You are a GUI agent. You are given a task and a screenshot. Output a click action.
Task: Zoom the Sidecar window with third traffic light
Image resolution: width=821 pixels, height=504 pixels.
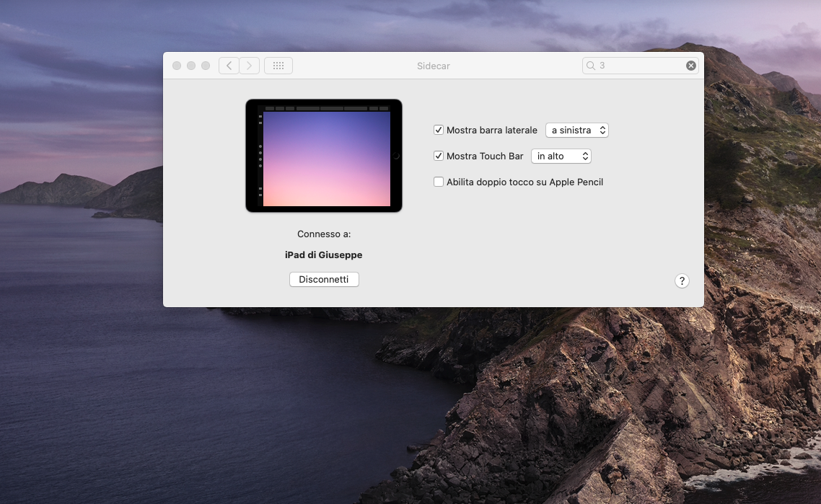tap(206, 66)
